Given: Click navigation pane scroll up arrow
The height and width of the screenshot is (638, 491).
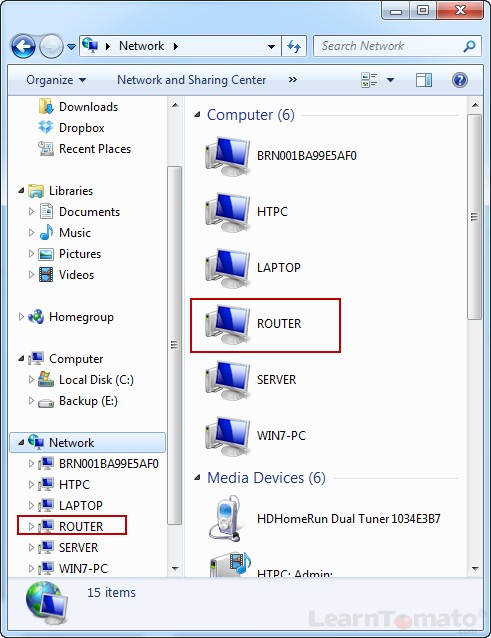Looking at the screenshot, I should coord(175,105).
